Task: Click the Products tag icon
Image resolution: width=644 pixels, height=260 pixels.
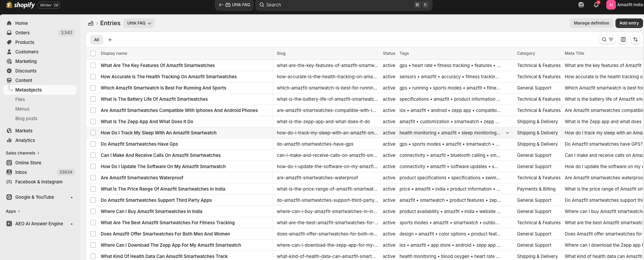Action: pos(9,42)
